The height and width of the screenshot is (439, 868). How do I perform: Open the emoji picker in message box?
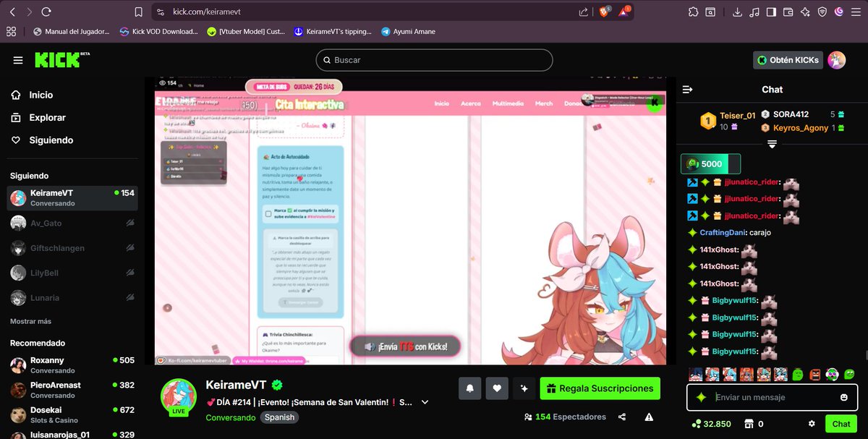[843, 397]
